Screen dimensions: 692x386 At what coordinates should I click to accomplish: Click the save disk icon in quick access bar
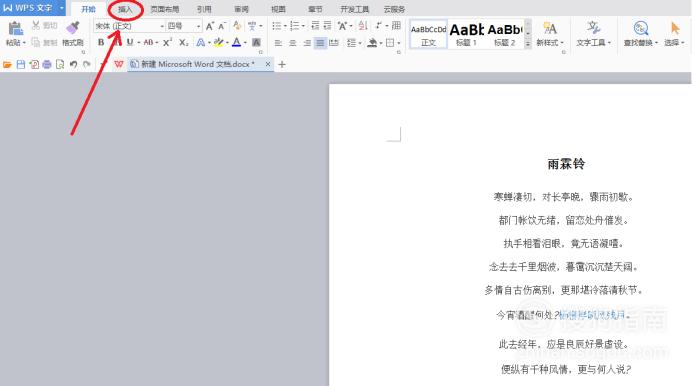tap(21, 64)
